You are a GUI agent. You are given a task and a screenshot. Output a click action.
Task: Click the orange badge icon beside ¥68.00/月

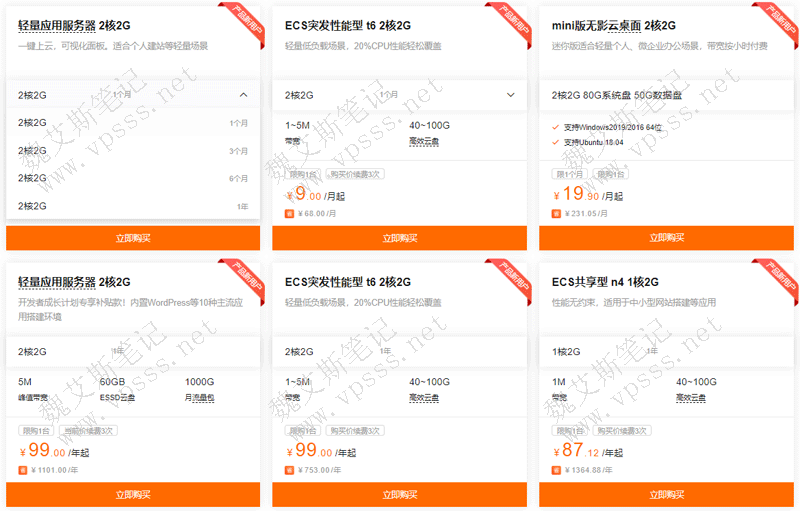(x=289, y=214)
